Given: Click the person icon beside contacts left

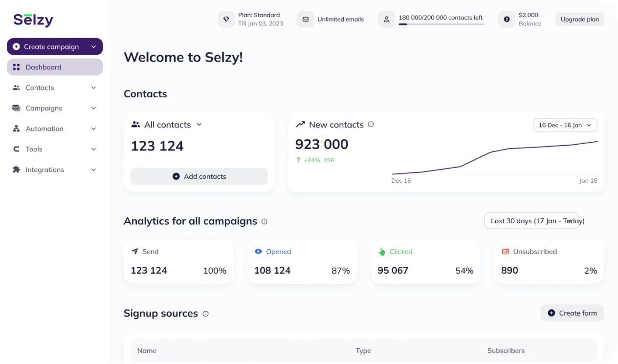Looking at the screenshot, I should (386, 20).
